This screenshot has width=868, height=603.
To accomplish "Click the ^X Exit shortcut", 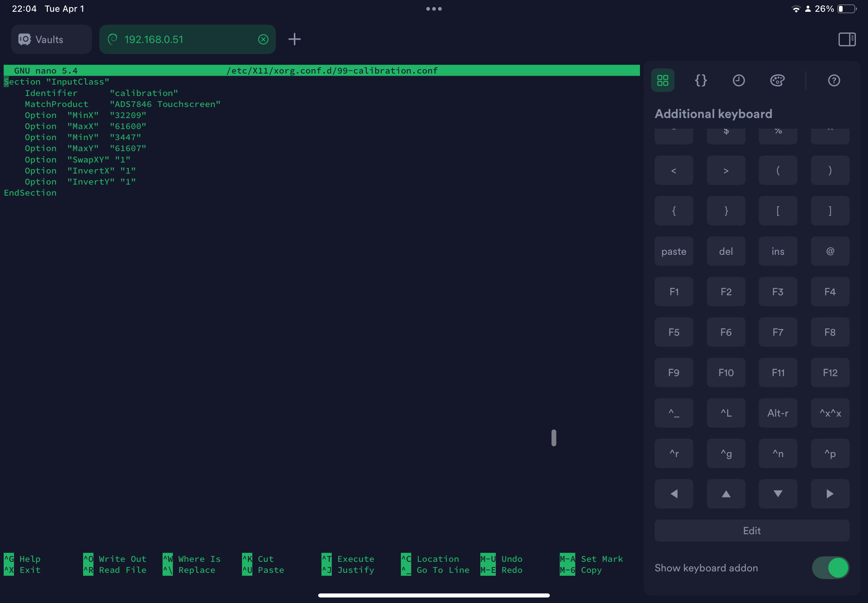I will (22, 570).
